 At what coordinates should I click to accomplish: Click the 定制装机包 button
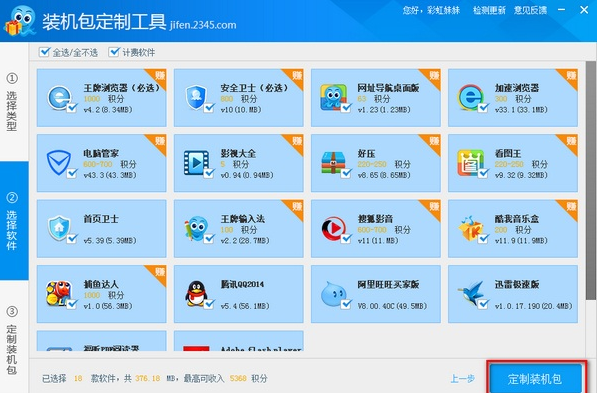[535, 379]
